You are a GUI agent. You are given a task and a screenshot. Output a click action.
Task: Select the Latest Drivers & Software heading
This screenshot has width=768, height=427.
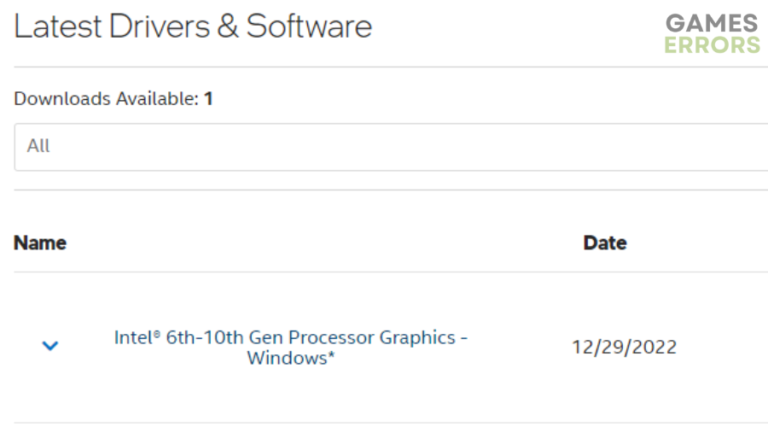pyautogui.click(x=192, y=26)
